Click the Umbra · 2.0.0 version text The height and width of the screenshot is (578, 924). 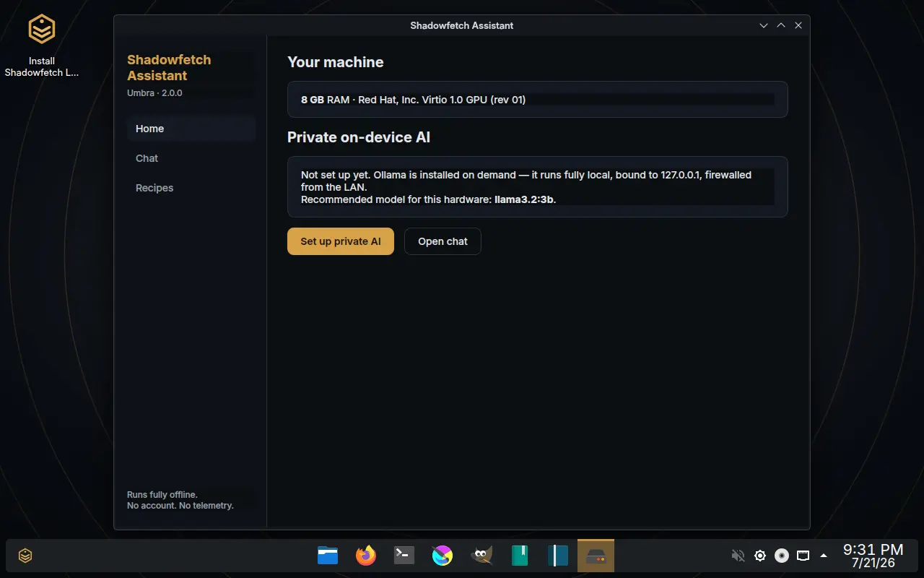pos(154,93)
